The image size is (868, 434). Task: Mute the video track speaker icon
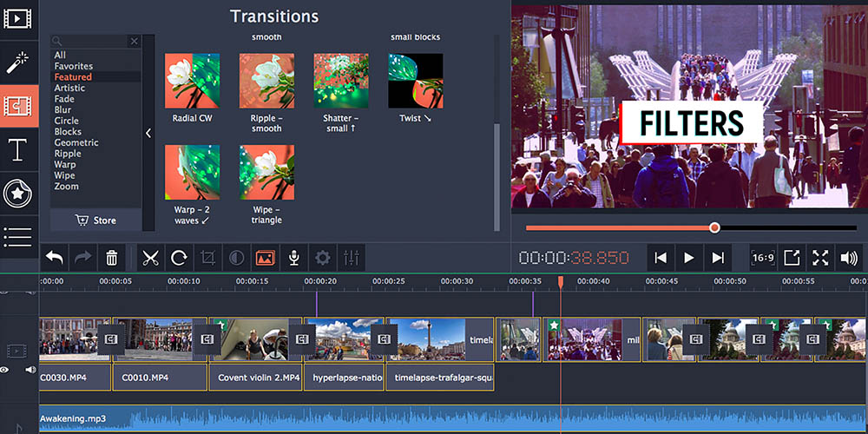[30, 370]
